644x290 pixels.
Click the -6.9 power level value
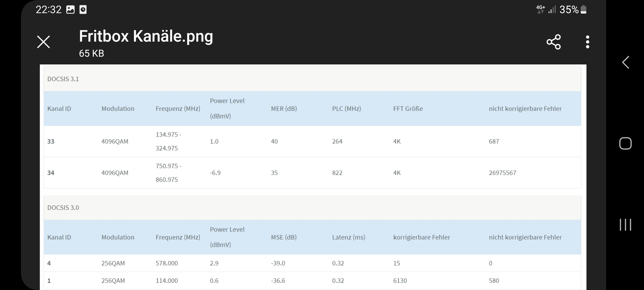coord(215,173)
